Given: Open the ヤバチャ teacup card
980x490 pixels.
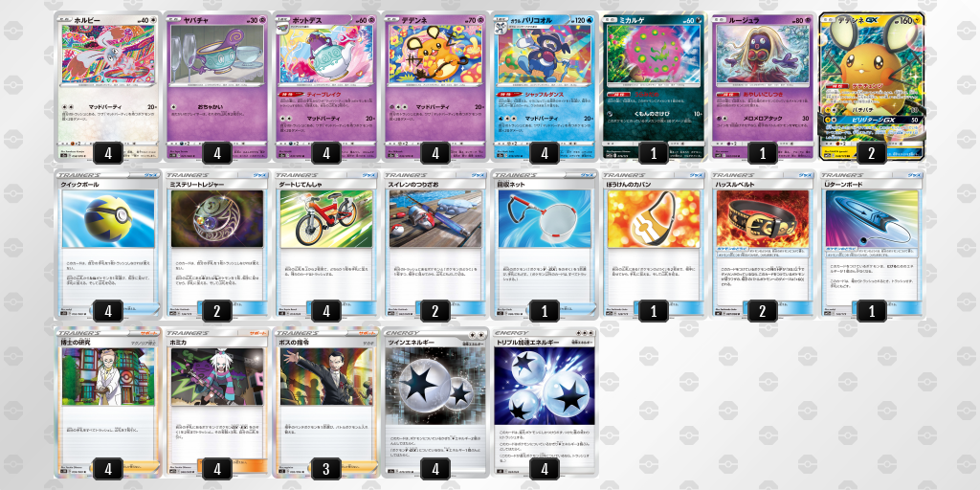Looking at the screenshot, I should click(x=216, y=86).
